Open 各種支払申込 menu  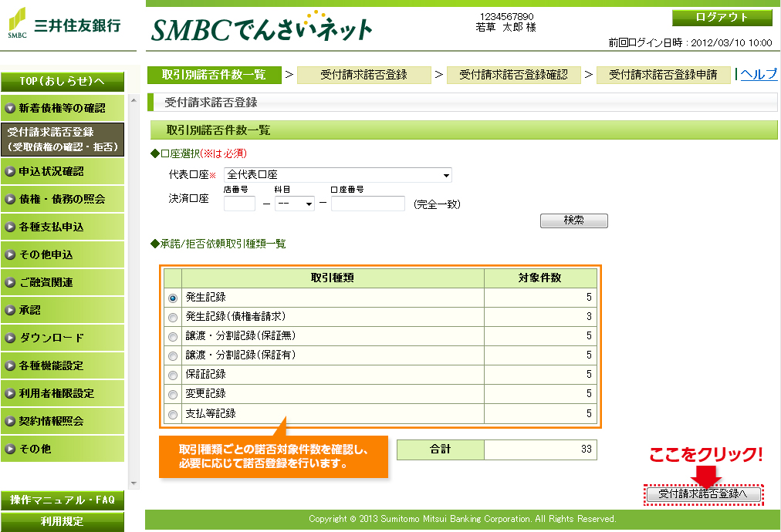pyautogui.click(x=63, y=227)
